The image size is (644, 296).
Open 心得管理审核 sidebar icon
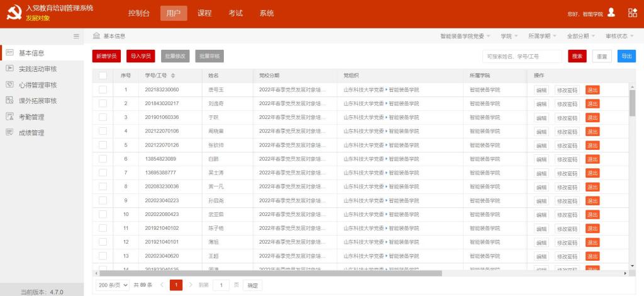pos(9,84)
